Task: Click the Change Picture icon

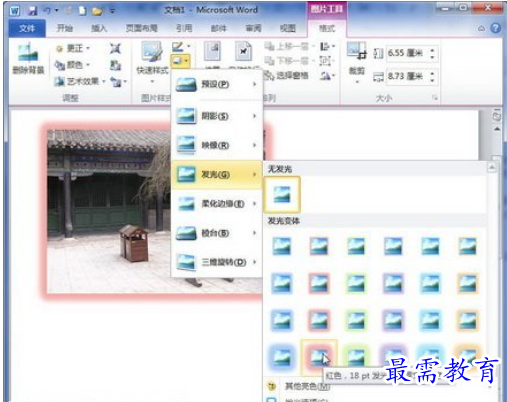Action: pyautogui.click(x=115, y=65)
